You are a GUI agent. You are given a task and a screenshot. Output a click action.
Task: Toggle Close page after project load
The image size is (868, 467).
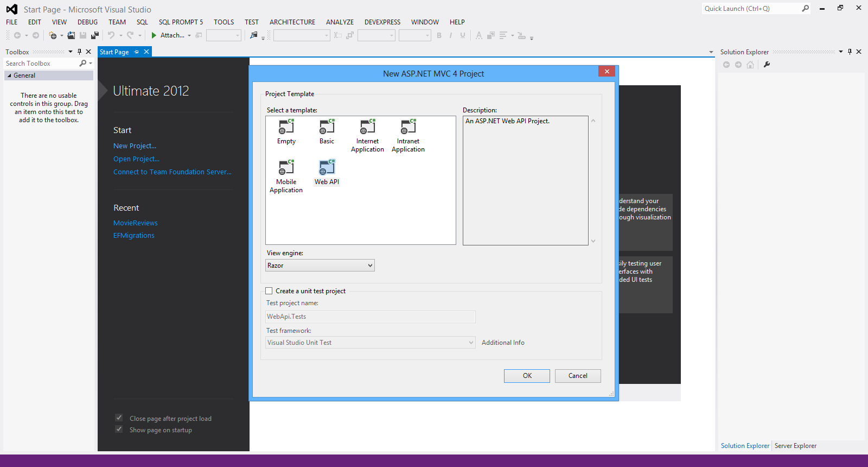[119, 418]
